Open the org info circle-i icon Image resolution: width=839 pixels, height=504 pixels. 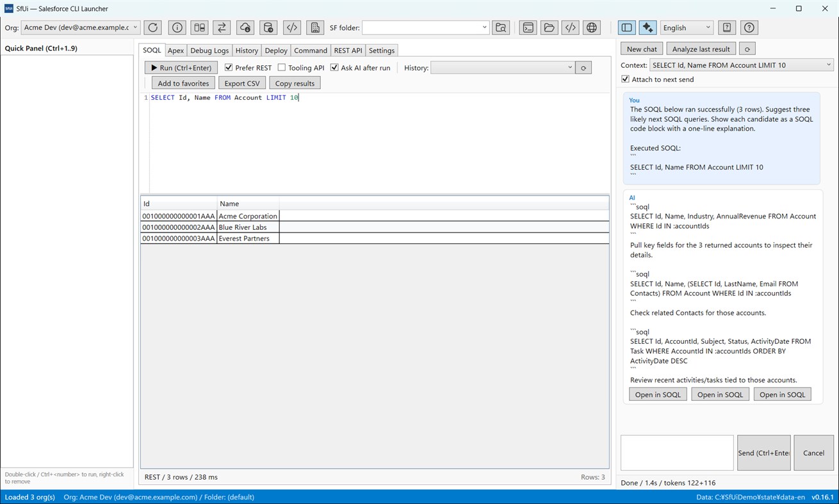click(177, 28)
